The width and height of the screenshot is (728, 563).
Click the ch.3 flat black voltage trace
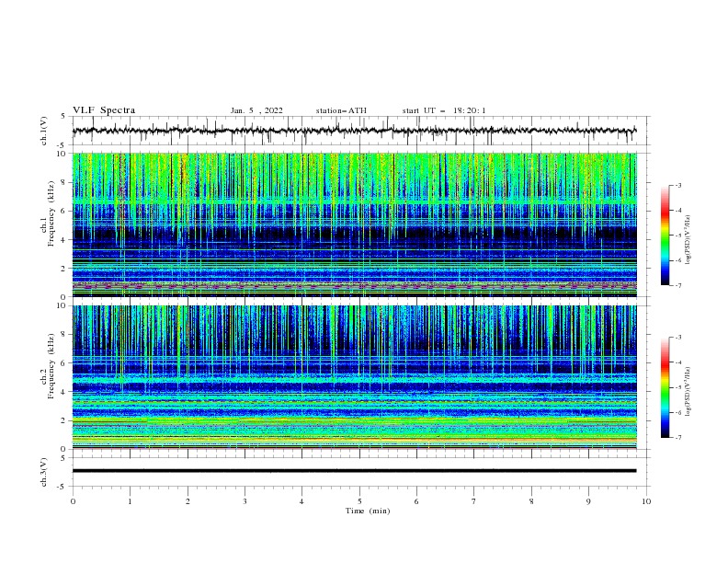pyautogui.click(x=354, y=471)
